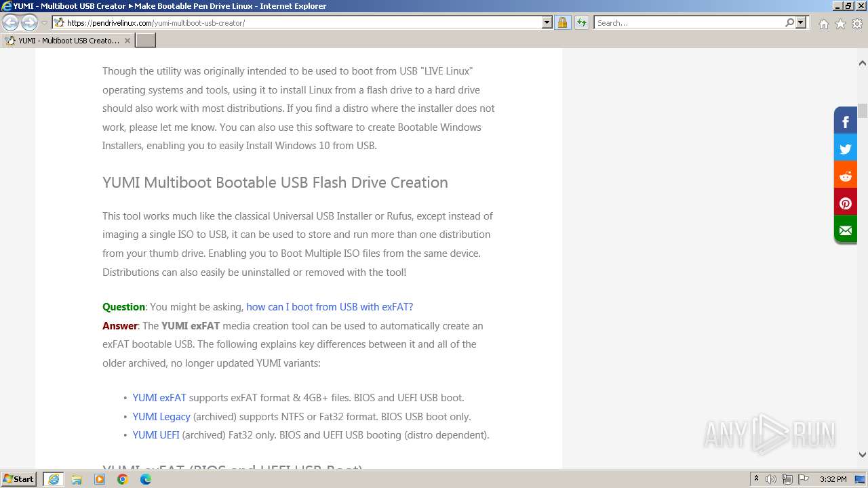Open the Action Center flag icon
This screenshot has width=868, height=488.
(803, 479)
